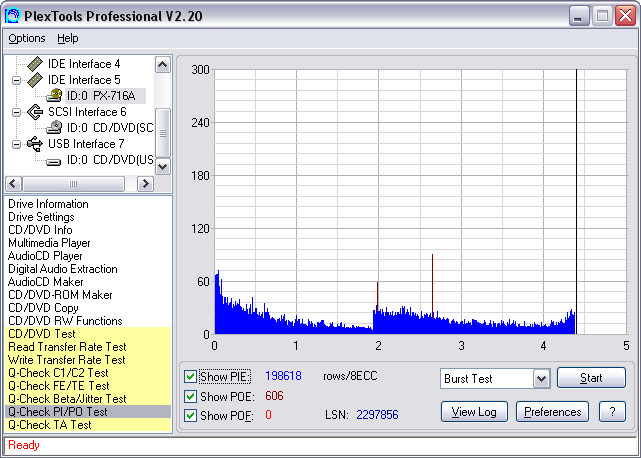Click the tree scroll down arrow
The width and height of the screenshot is (641, 458).
163,166
